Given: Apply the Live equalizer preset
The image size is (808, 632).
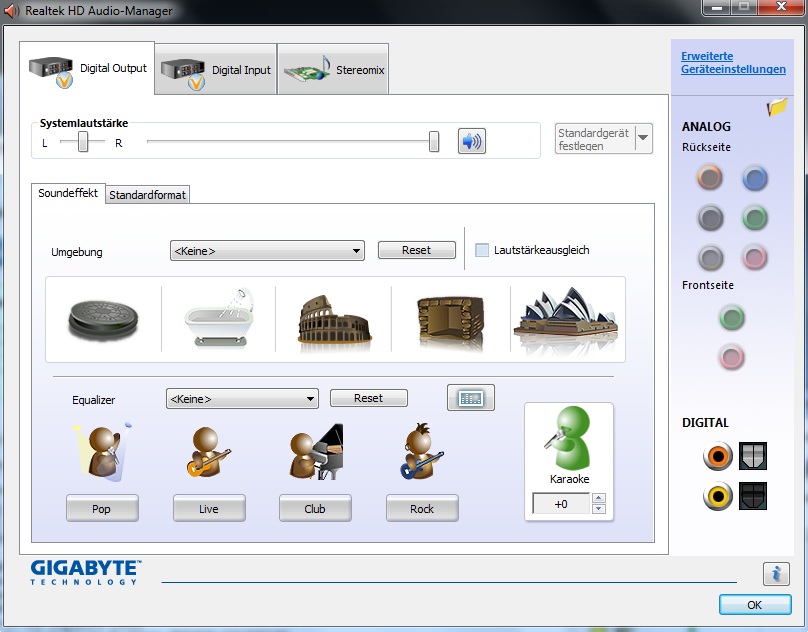Looking at the screenshot, I should (x=209, y=509).
